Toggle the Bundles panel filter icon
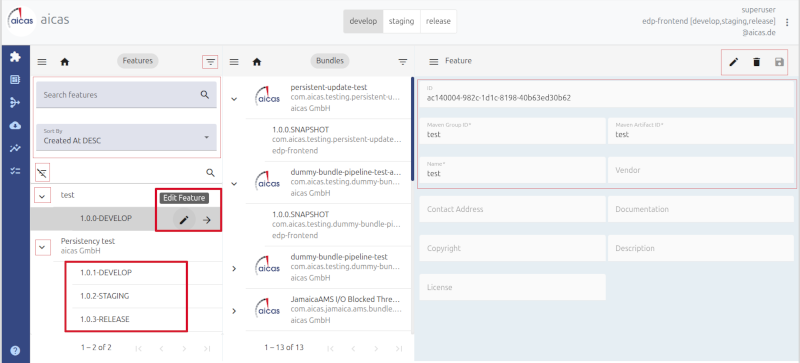Viewport: 800px width, 363px height. (x=403, y=62)
